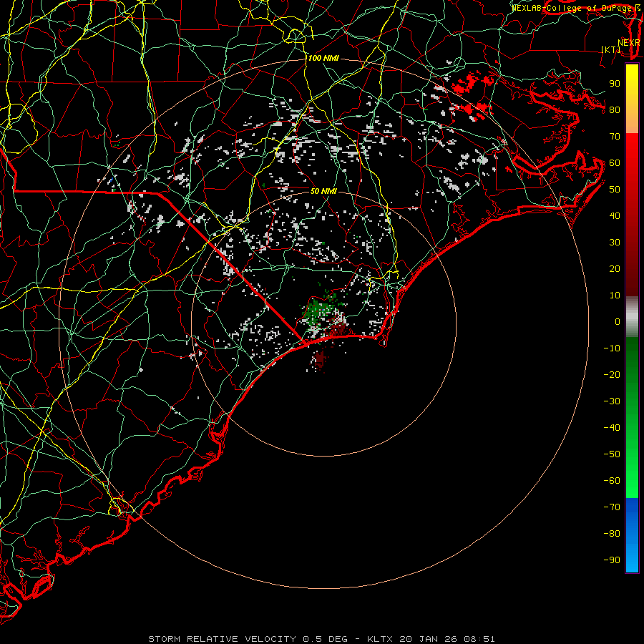Click the -50 value on velocity scale

pyautogui.click(x=612, y=454)
